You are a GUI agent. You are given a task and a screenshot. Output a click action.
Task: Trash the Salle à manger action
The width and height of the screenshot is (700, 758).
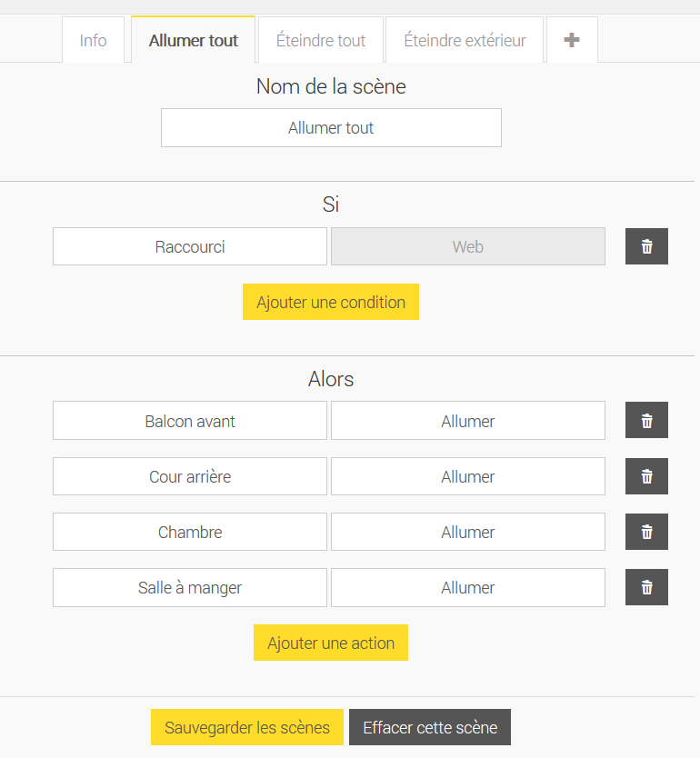[x=646, y=587]
